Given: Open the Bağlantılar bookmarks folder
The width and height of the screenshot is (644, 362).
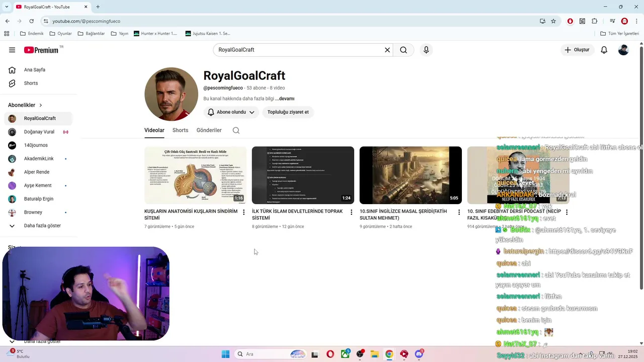Looking at the screenshot, I should [x=91, y=34].
